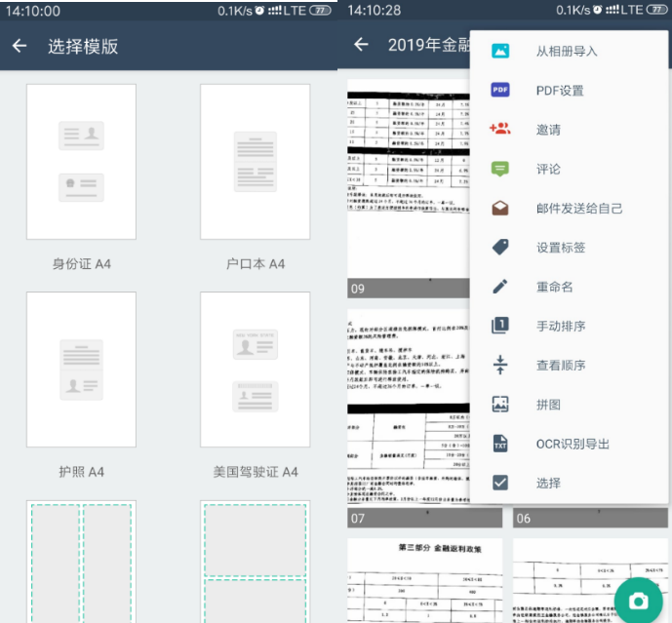Click the 2019年金融 document title
Image resolution: width=672 pixels, height=623 pixels.
tap(429, 45)
